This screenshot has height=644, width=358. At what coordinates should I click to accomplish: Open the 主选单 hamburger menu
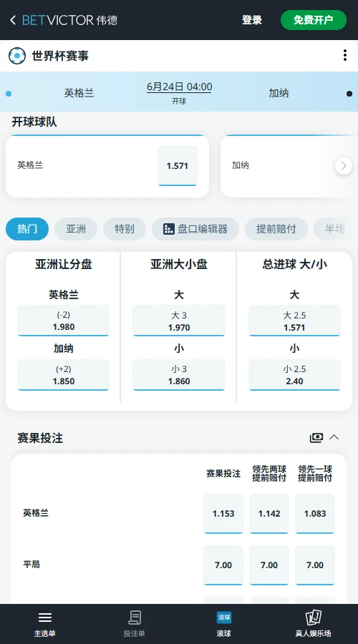point(45,624)
